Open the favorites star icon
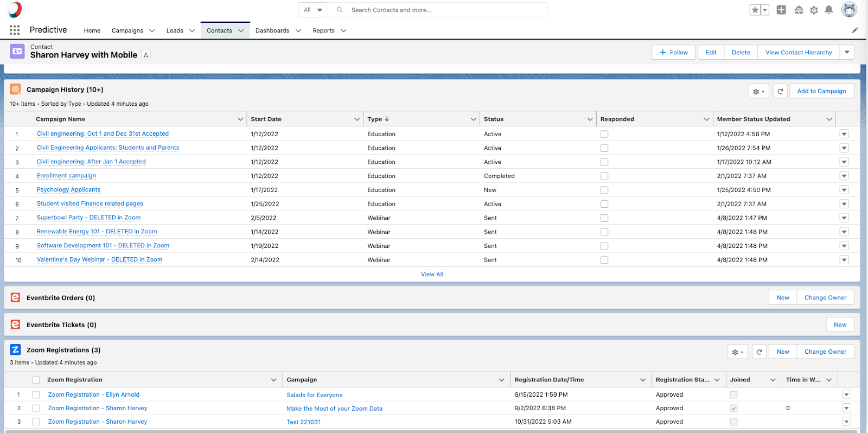The image size is (868, 433). tap(755, 10)
